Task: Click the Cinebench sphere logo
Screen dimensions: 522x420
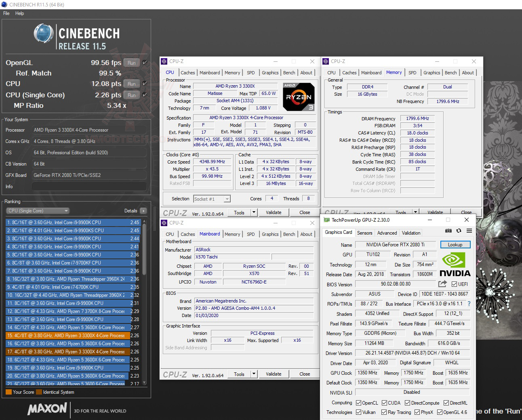Action: click(x=44, y=33)
